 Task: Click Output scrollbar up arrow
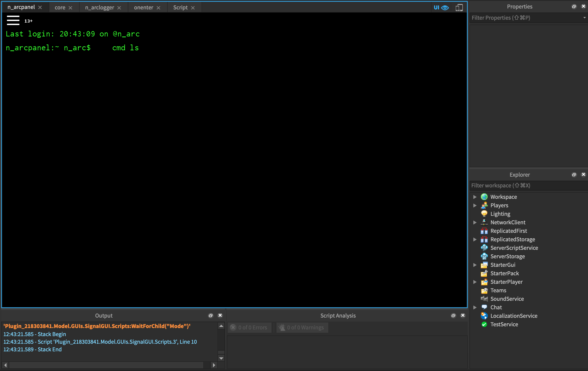coord(221,326)
